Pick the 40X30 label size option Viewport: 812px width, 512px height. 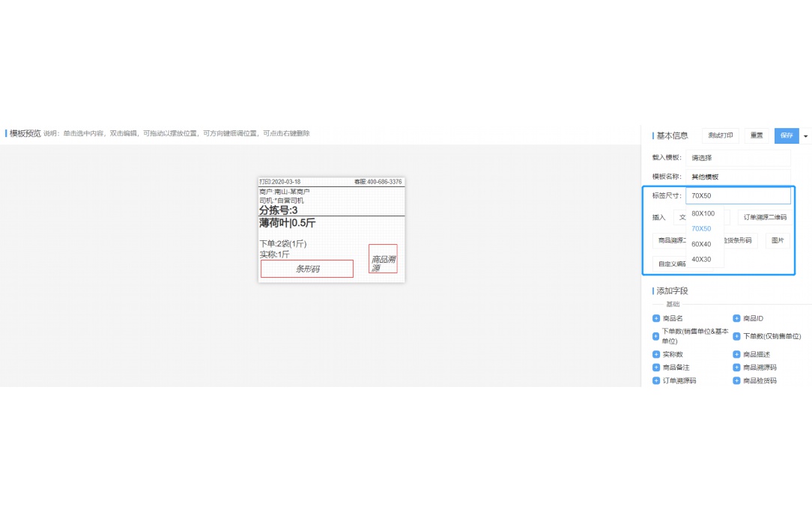pos(701,260)
